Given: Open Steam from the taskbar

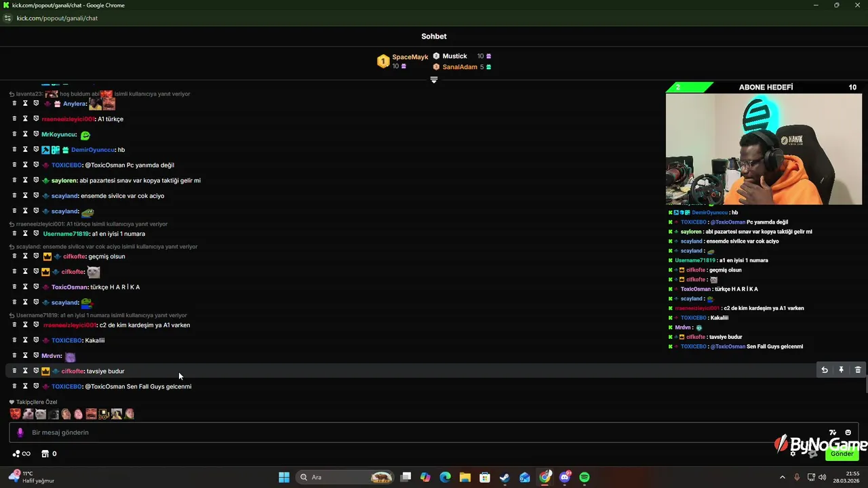Looking at the screenshot, I should [x=505, y=477].
